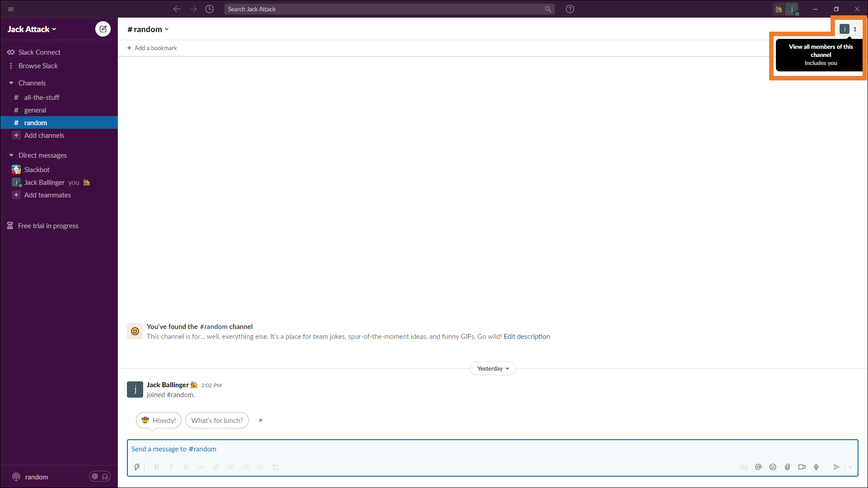The image size is (868, 488).
Task: Toggle the huddle switch in sidebar footer
Action: click(x=99, y=477)
